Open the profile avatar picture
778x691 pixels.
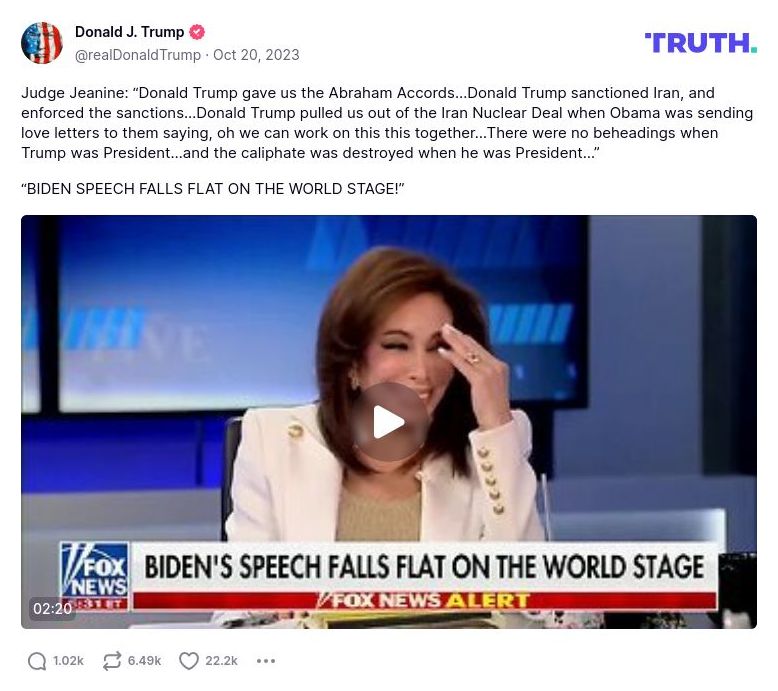[x=42, y=43]
